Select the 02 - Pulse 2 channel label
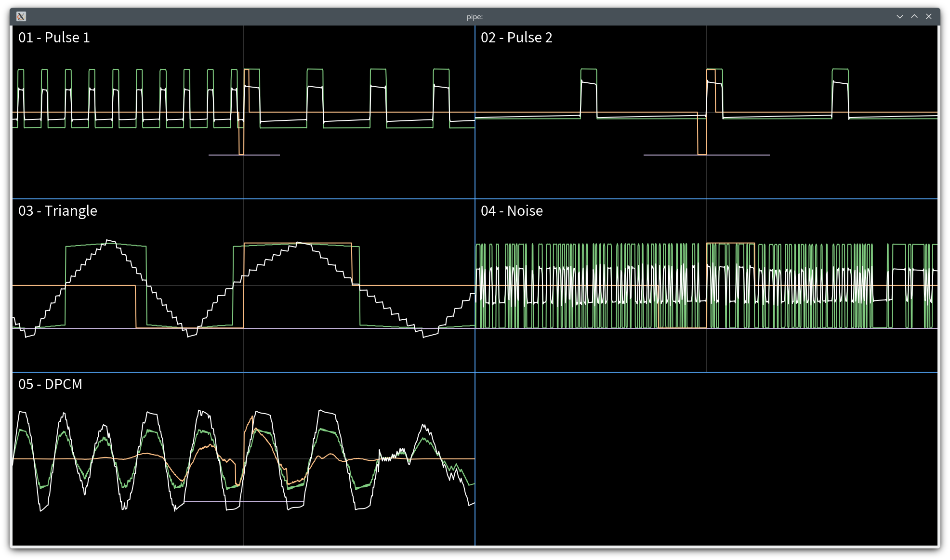This screenshot has height=560, width=950. point(517,38)
